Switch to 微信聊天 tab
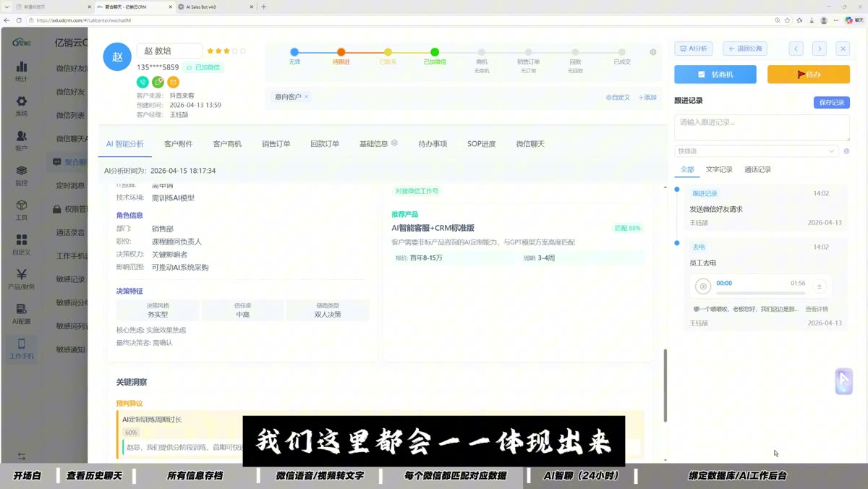868x489 pixels. pyautogui.click(x=530, y=144)
